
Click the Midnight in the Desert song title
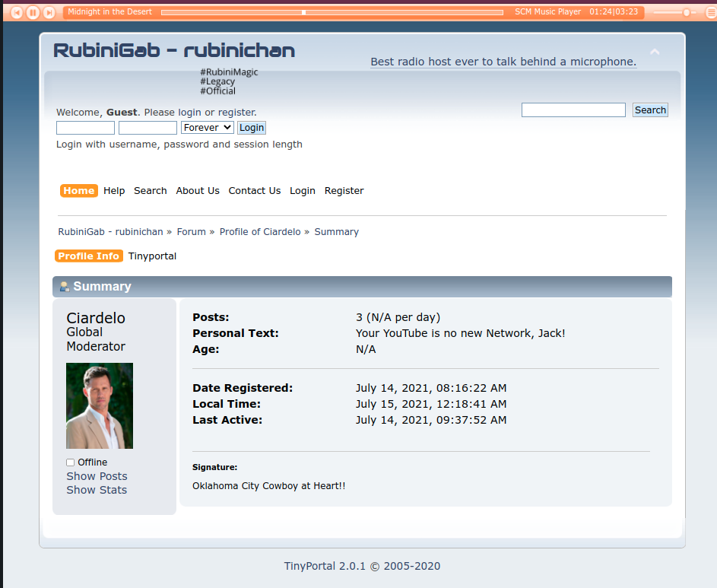point(109,12)
